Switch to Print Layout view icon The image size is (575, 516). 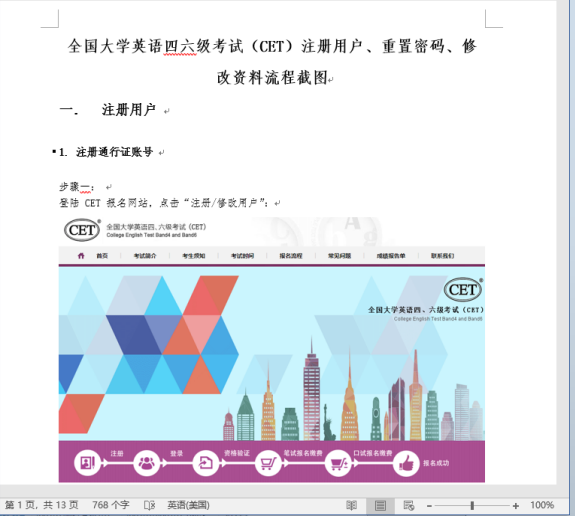[x=380, y=505]
